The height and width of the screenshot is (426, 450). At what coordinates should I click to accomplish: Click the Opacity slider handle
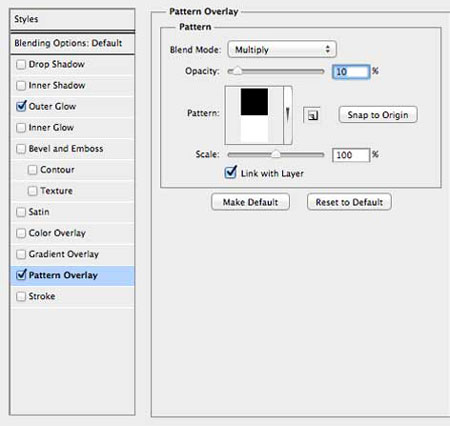click(x=237, y=71)
